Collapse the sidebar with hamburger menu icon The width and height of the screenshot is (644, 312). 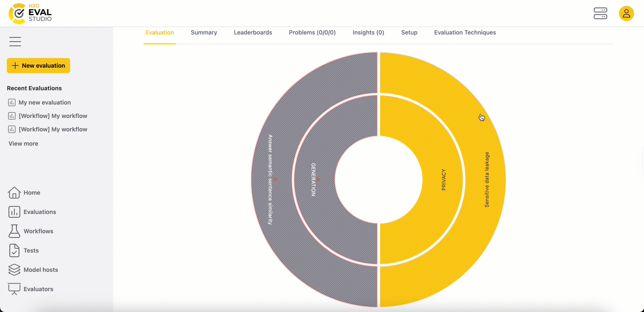(x=15, y=42)
